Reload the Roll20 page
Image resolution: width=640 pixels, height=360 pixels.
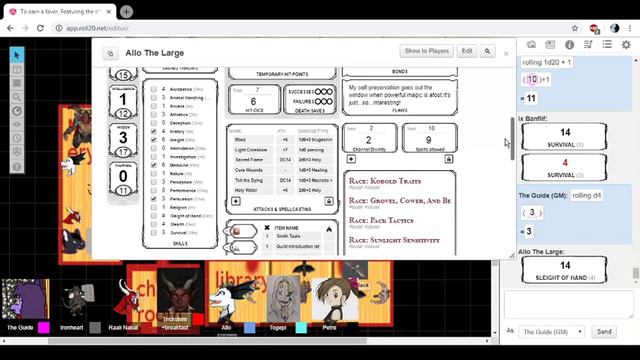40,28
